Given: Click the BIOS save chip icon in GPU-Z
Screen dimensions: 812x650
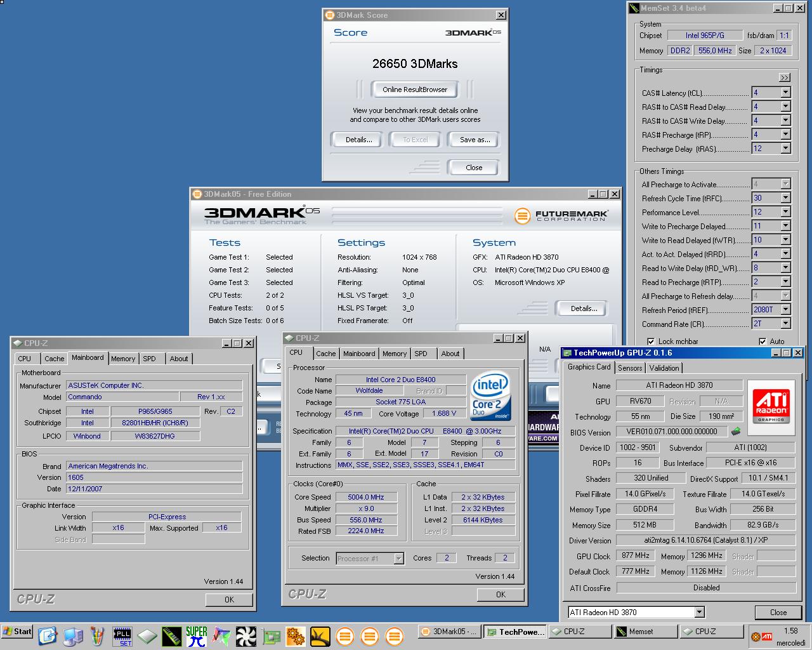Looking at the screenshot, I should click(x=736, y=432).
